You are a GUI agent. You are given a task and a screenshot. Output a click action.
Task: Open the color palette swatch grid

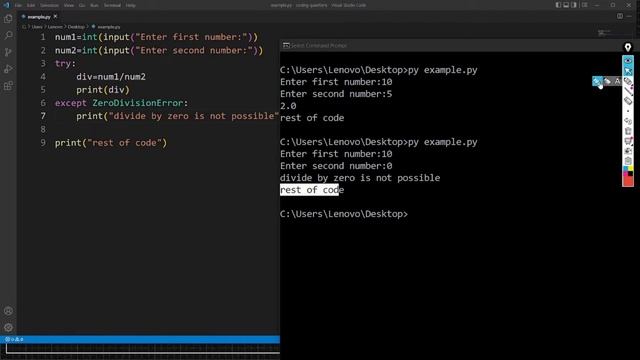click(x=628, y=171)
